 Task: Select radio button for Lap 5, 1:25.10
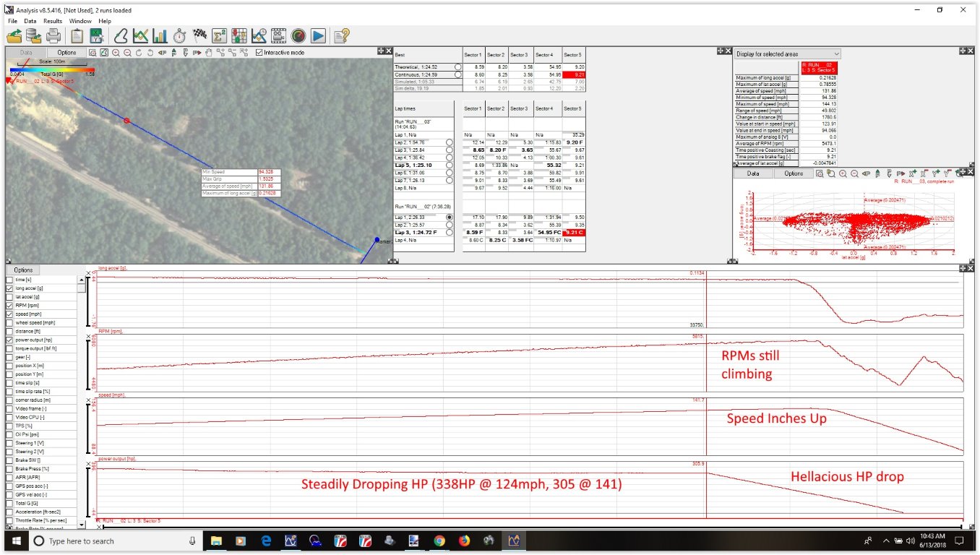point(450,165)
